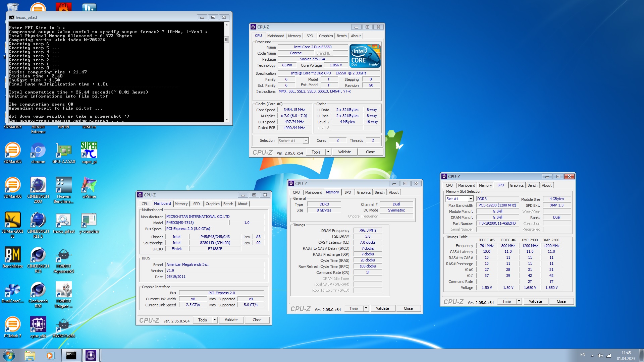Click the EN language indicator

(583, 355)
